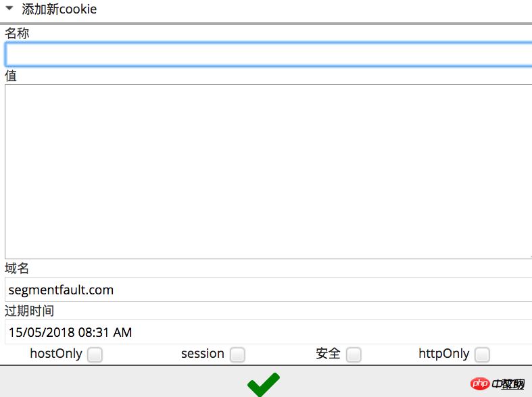Click the 安全 label text
This screenshot has width=532, height=397.
pos(328,354)
